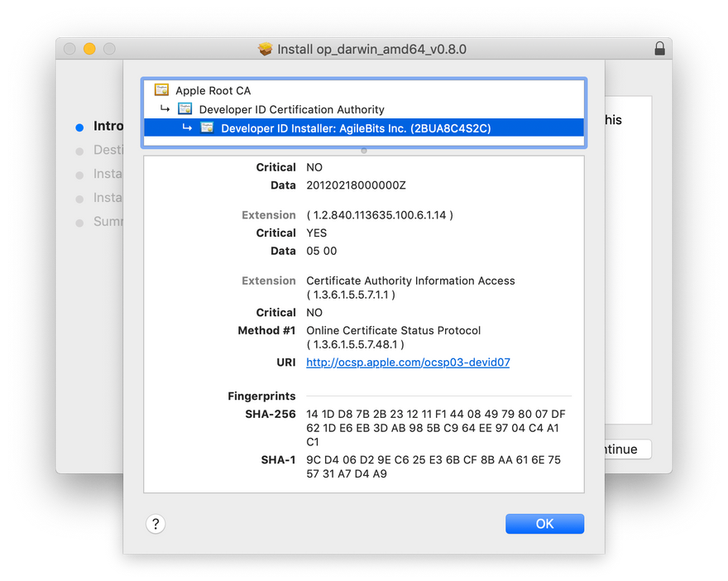728x581 pixels.
Task: Click the yellow minimize window button
Action: pyautogui.click(x=89, y=49)
